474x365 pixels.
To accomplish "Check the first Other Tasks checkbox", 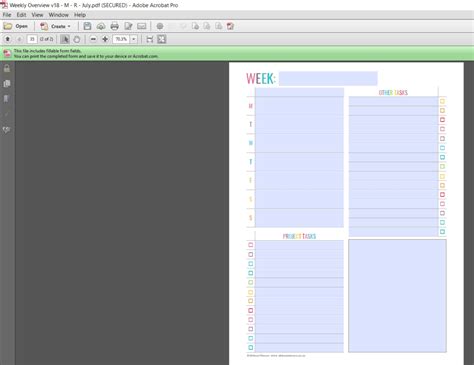I will 442,101.
